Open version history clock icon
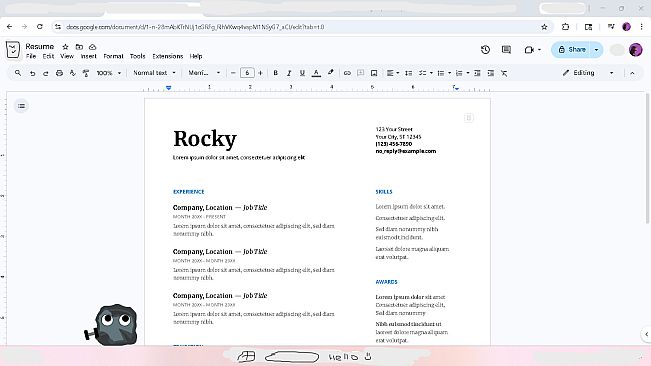Viewport: 651px width, 366px height. click(485, 50)
